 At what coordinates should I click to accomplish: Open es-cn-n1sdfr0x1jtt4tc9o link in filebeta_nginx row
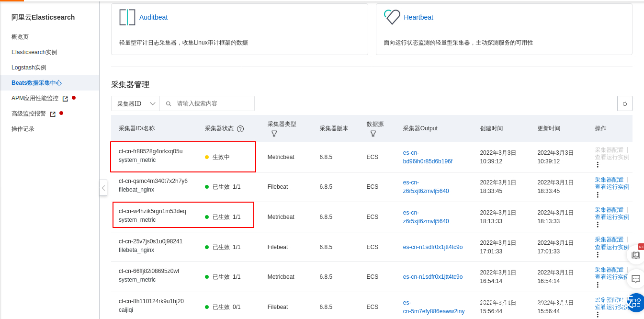point(433,247)
